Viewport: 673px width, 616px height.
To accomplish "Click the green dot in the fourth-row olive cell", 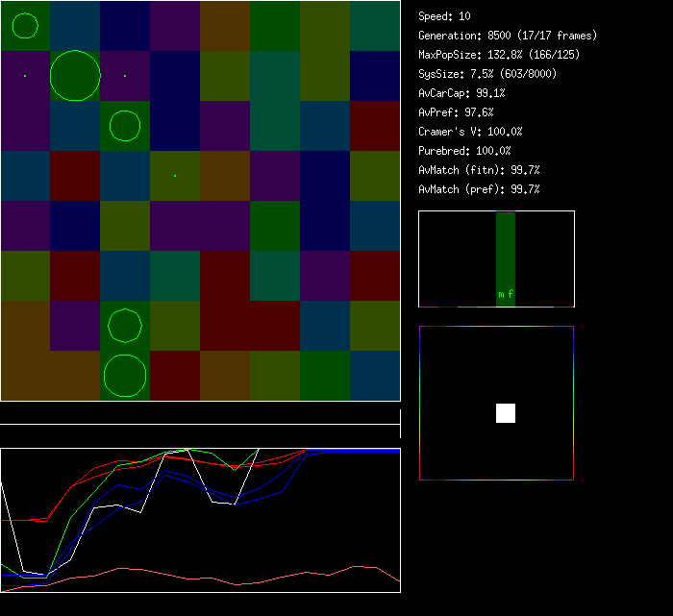I will [x=175, y=176].
